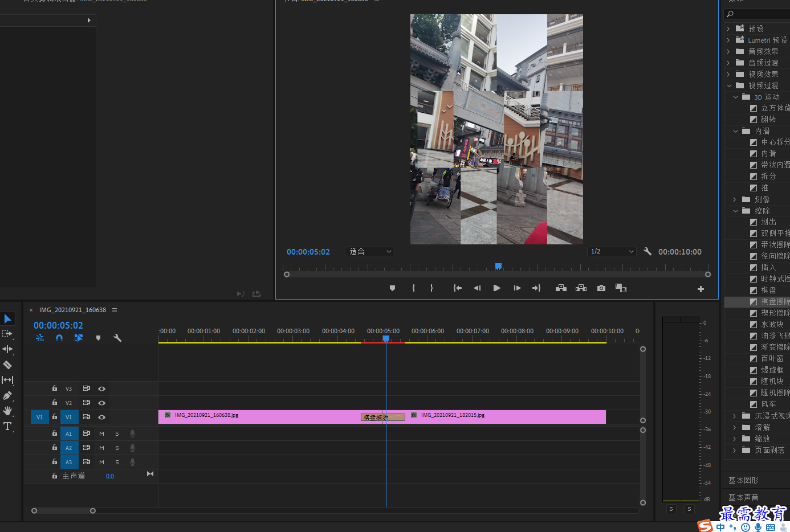Image resolution: width=790 pixels, height=532 pixels.
Task: Step back one frame
Action: [477, 288]
